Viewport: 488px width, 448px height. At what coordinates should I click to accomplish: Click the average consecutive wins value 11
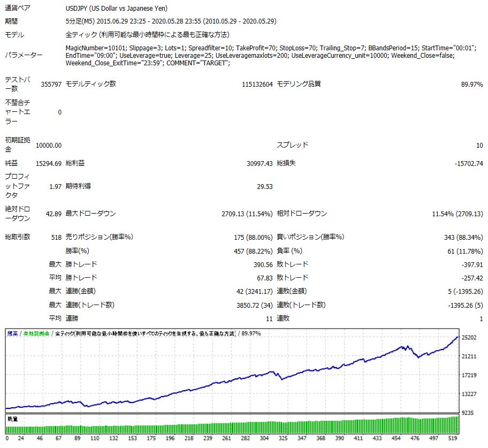click(x=269, y=319)
